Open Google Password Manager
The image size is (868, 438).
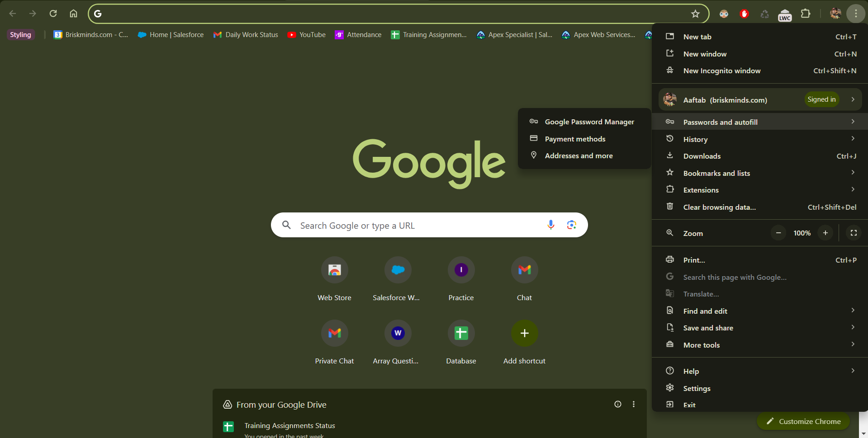click(584, 122)
